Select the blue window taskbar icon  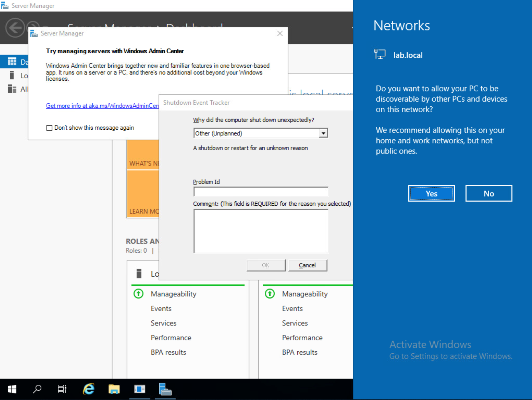[140, 389]
